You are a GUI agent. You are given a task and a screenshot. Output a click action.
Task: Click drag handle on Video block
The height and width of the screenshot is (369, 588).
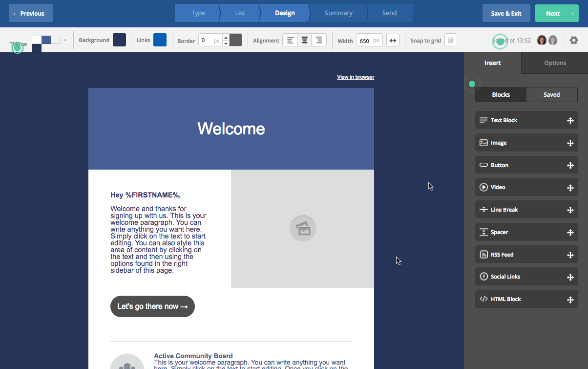point(570,188)
